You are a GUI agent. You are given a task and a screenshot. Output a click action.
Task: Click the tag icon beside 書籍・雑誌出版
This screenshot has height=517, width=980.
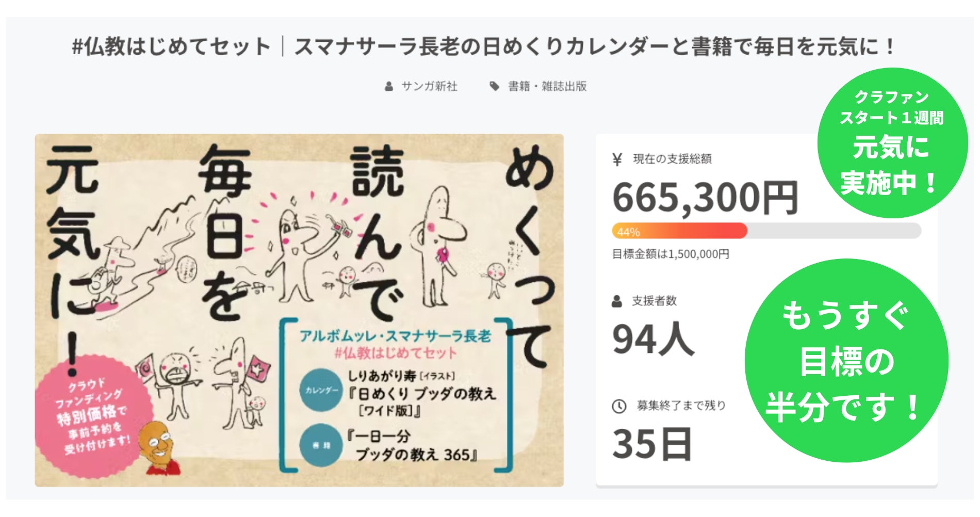pos(494,86)
